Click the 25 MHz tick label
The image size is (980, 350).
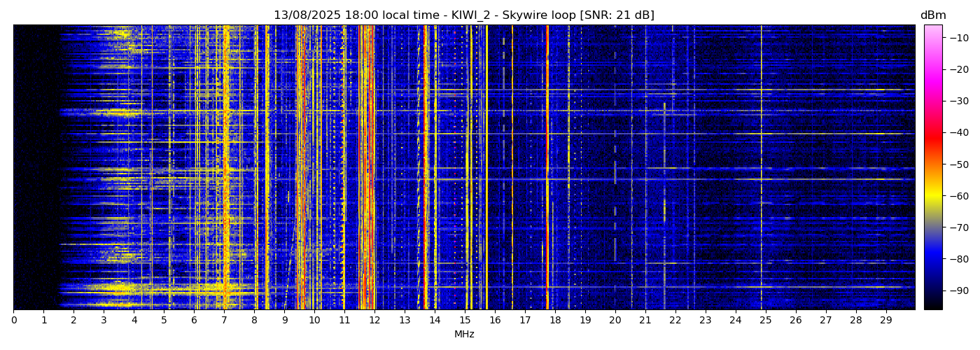[x=766, y=321]
